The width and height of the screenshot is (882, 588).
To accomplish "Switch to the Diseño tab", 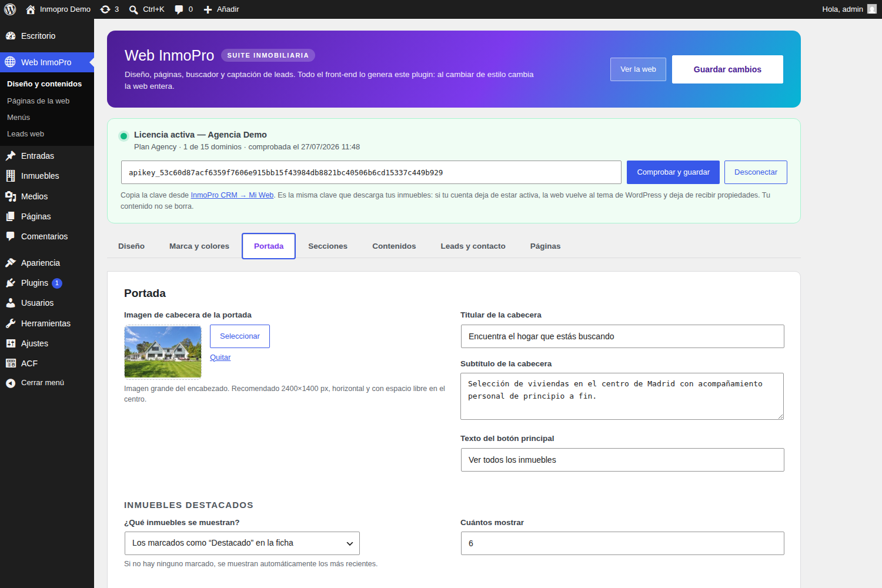I will click(x=131, y=246).
